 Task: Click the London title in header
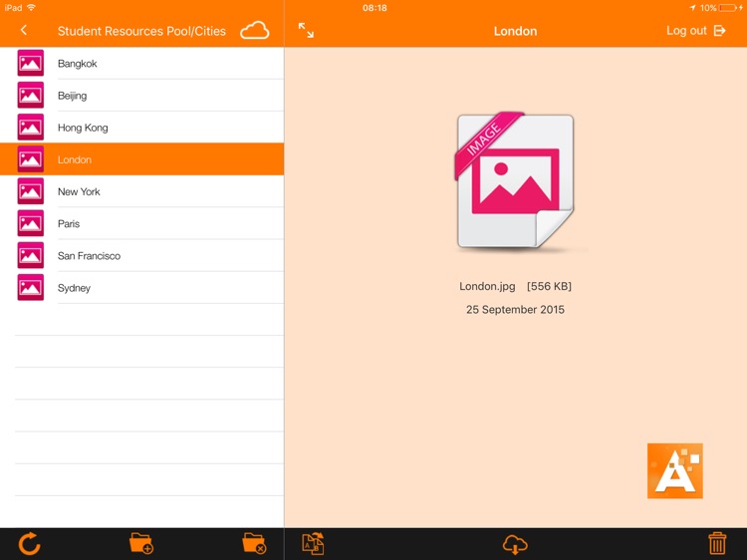(515, 31)
